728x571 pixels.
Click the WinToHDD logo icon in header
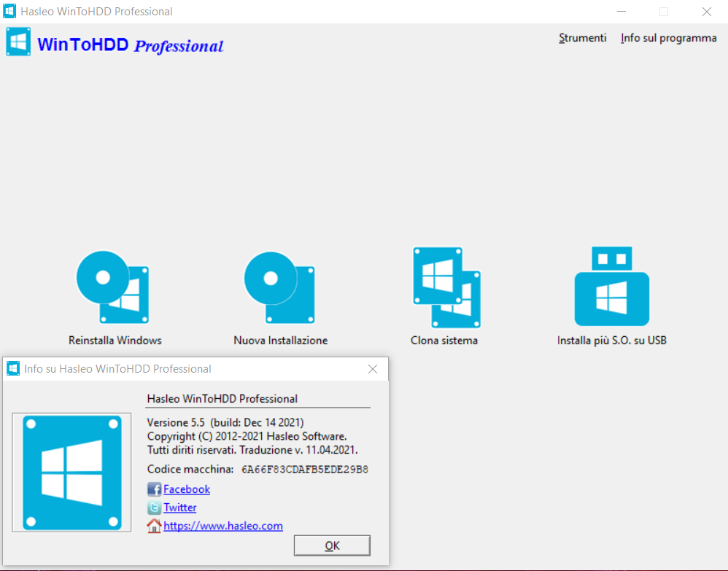[18, 42]
